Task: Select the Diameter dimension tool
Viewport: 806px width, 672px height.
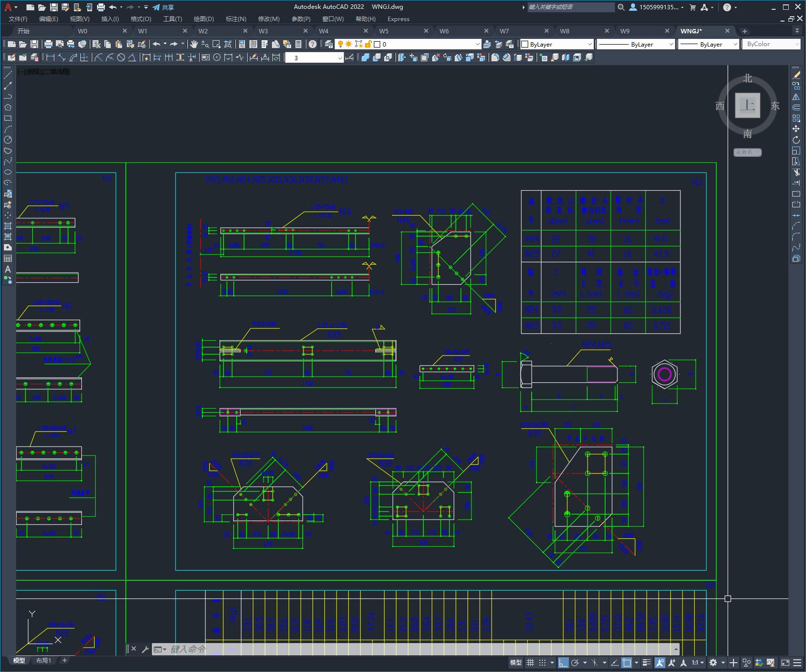Action: coord(121,57)
